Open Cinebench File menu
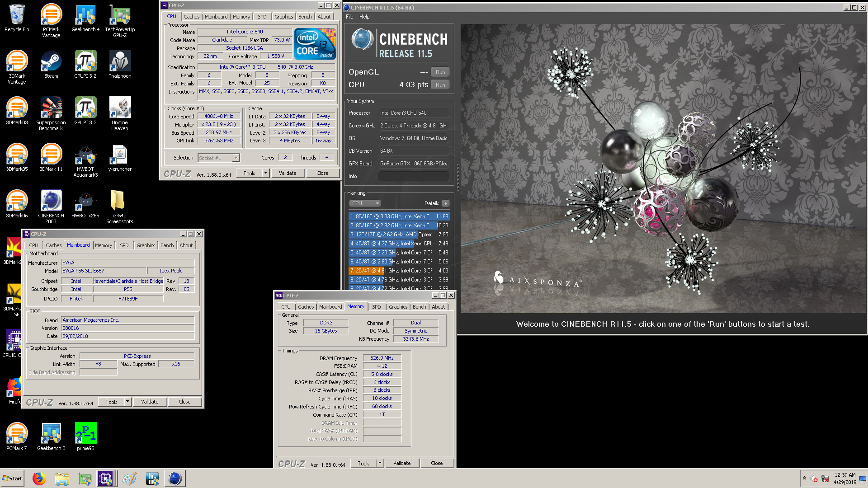The width and height of the screenshot is (868, 488). tap(349, 17)
